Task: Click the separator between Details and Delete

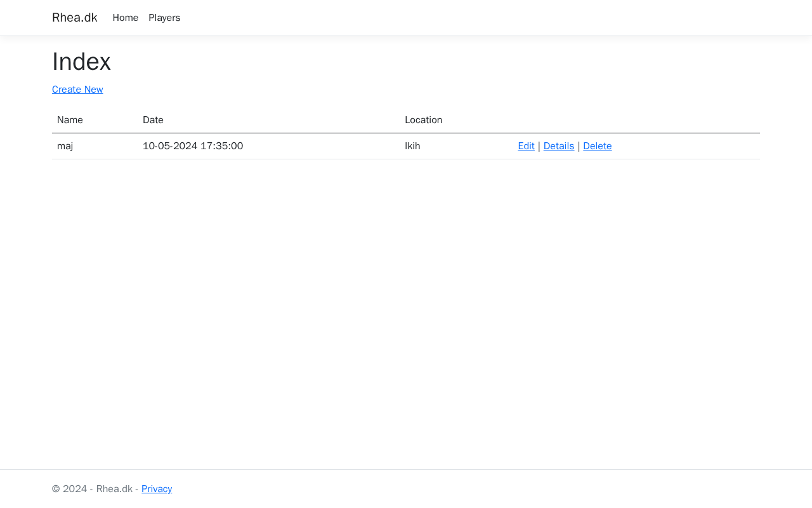Action: [579, 146]
